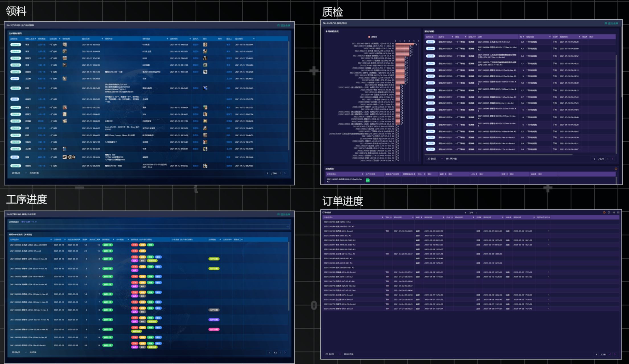The image size is (629, 364).
Task: Open the green file icon in 质检照片 row
Action: tap(367, 180)
